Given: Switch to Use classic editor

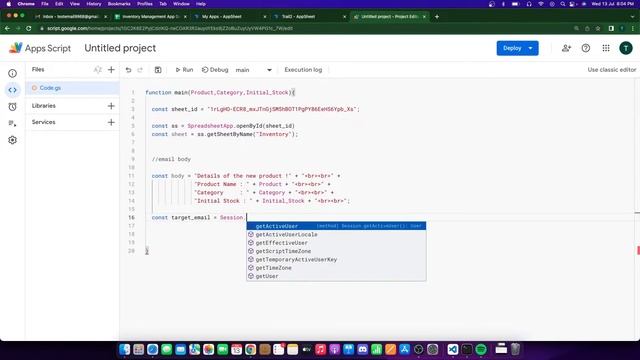Looking at the screenshot, I should (x=611, y=70).
